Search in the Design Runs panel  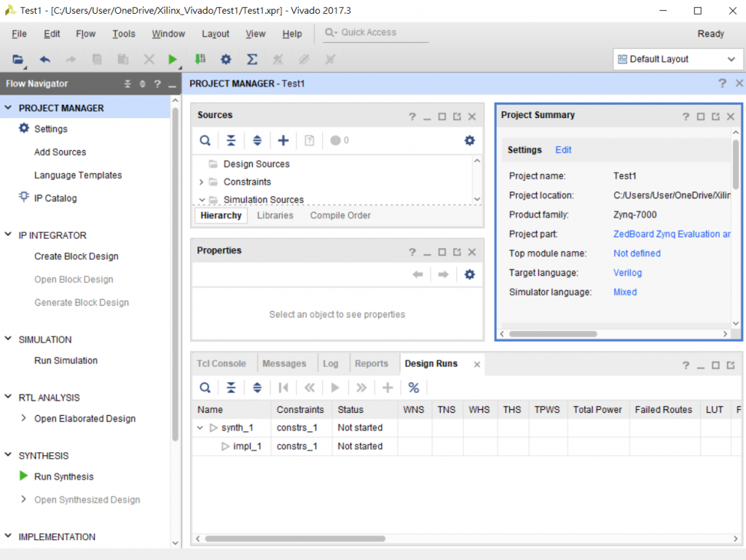point(205,388)
